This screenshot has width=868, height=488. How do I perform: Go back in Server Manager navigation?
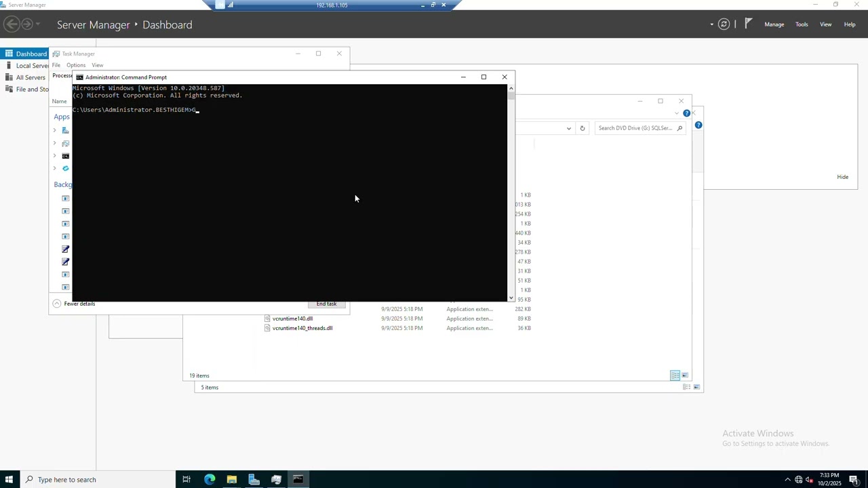click(x=11, y=24)
